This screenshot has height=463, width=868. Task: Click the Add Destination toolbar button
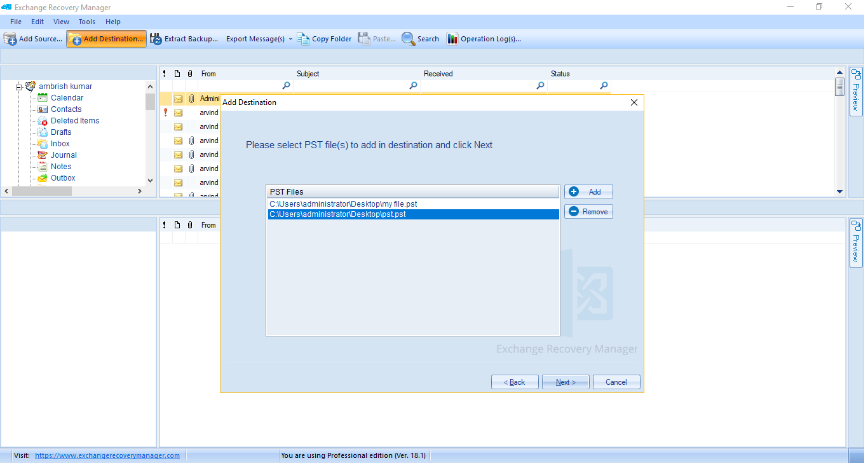coord(106,39)
